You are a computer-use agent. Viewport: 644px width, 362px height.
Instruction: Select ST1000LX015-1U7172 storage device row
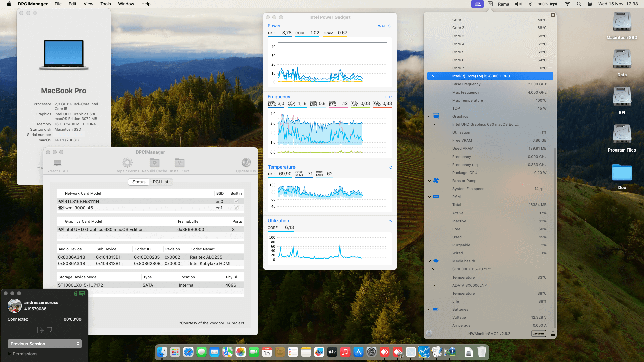150,285
